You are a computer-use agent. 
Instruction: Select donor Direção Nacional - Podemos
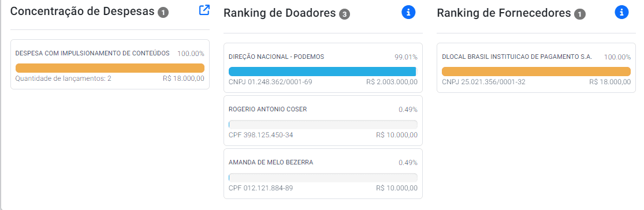[323, 67]
